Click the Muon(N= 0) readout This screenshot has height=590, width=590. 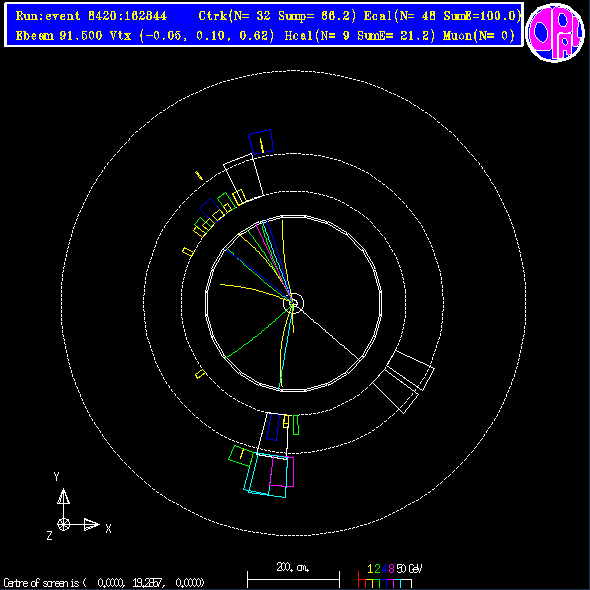click(x=479, y=36)
